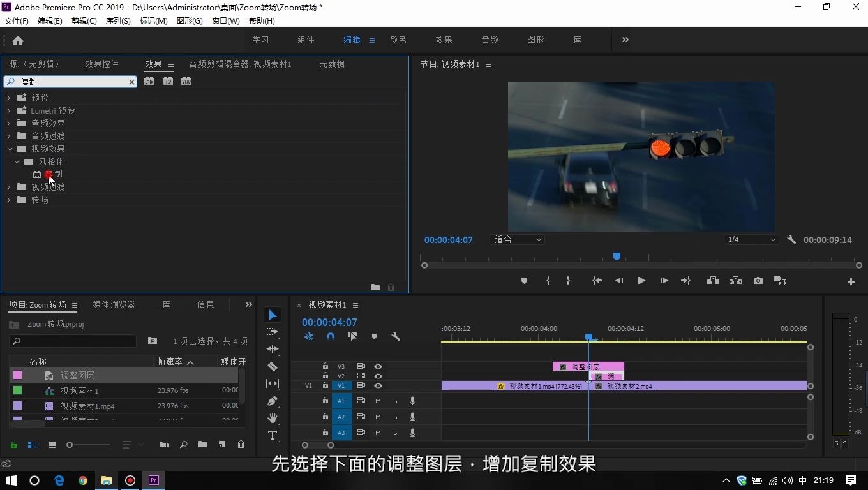Select the Razor tool
Viewport: 868px width, 490px height.
(273, 366)
